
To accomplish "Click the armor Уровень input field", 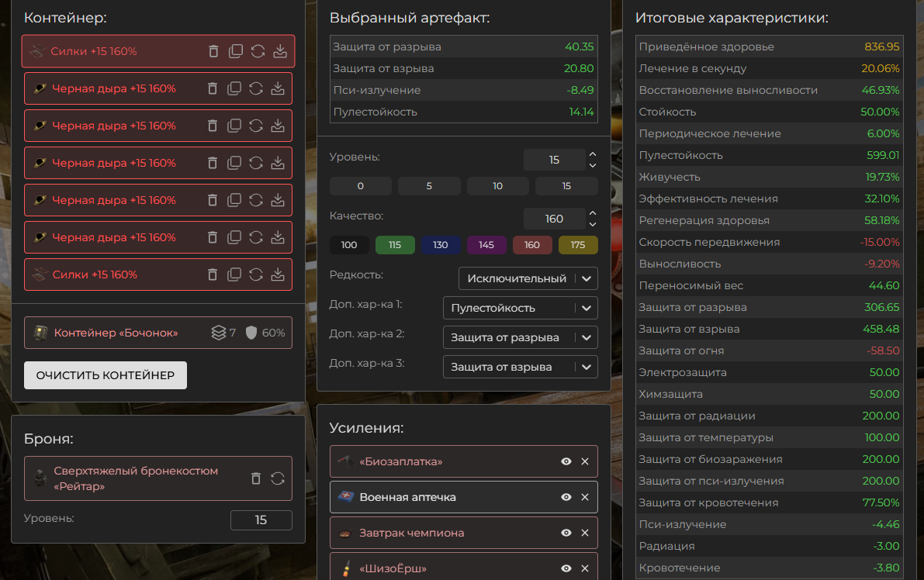I will [261, 520].
